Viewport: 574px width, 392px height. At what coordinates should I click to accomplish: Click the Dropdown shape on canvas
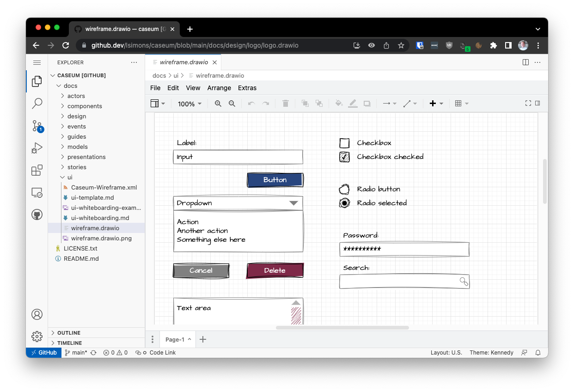tap(238, 203)
